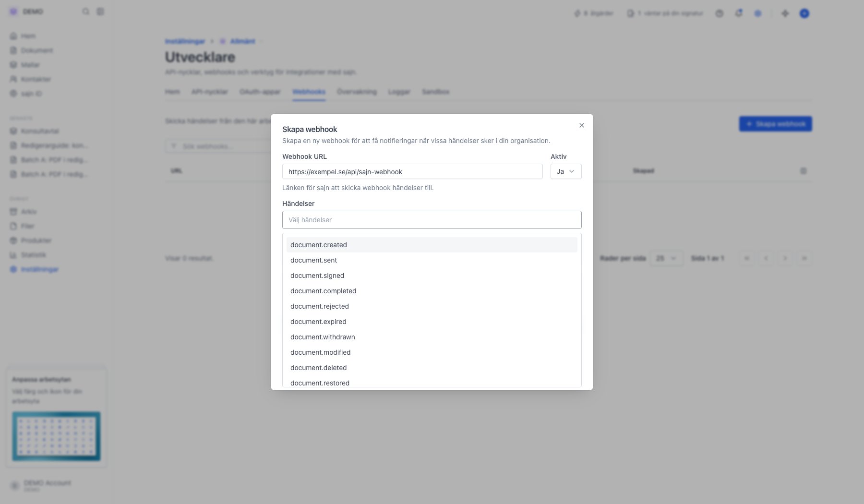Click the Webhook URL input field
The image size is (864, 504).
point(412,171)
